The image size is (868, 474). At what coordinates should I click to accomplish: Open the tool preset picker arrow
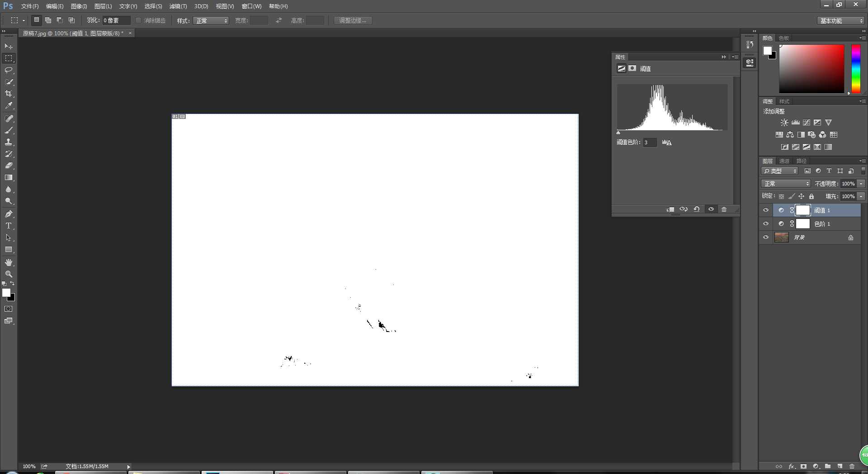point(24,20)
